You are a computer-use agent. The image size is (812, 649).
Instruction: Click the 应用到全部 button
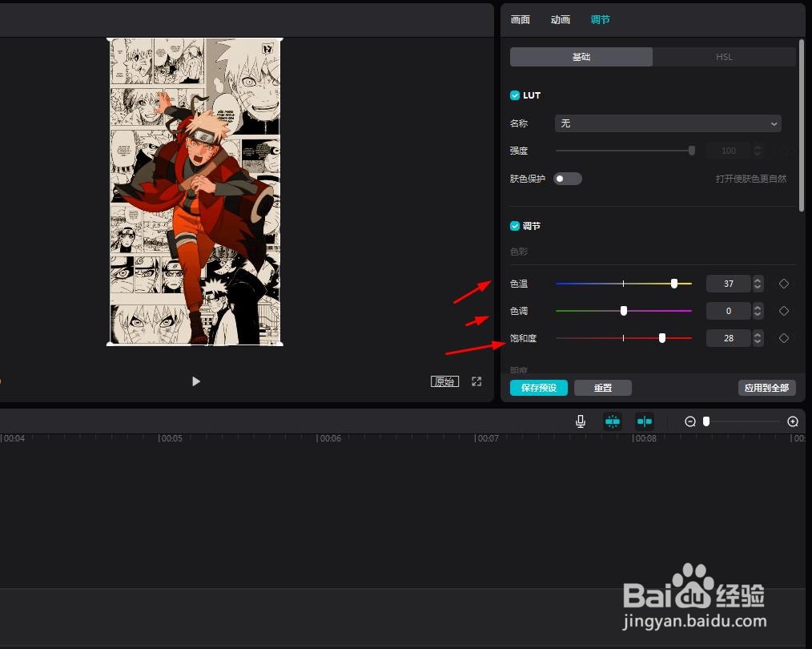point(766,388)
